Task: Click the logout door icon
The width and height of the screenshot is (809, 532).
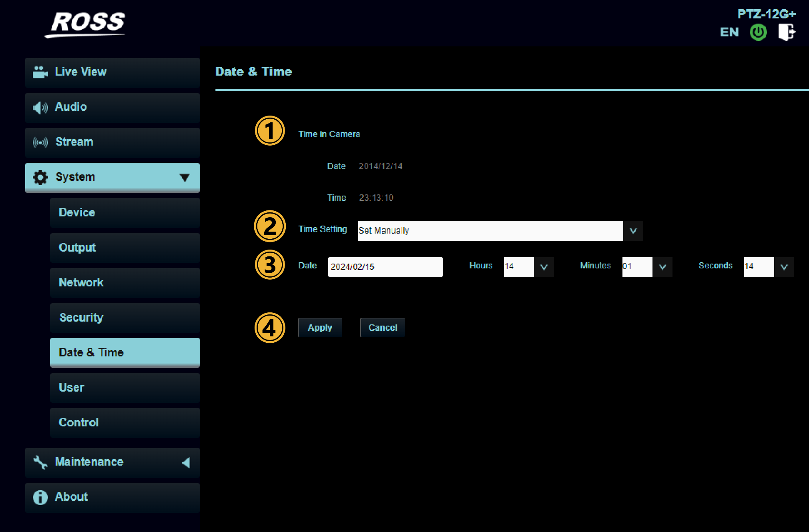Action: [x=786, y=32]
